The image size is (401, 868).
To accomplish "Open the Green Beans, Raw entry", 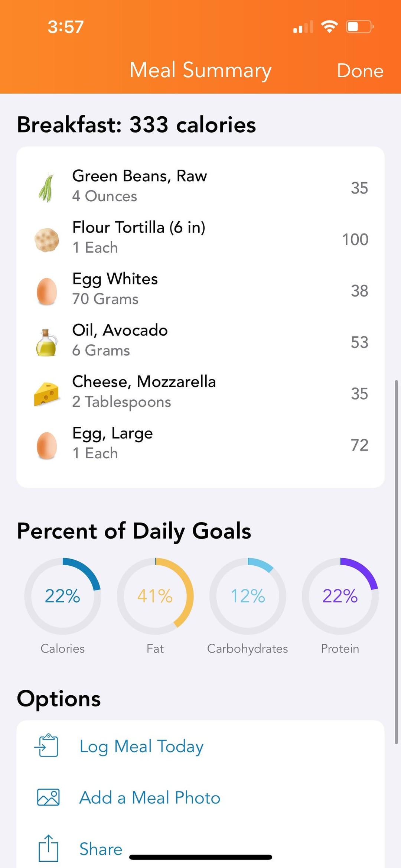I will click(200, 186).
